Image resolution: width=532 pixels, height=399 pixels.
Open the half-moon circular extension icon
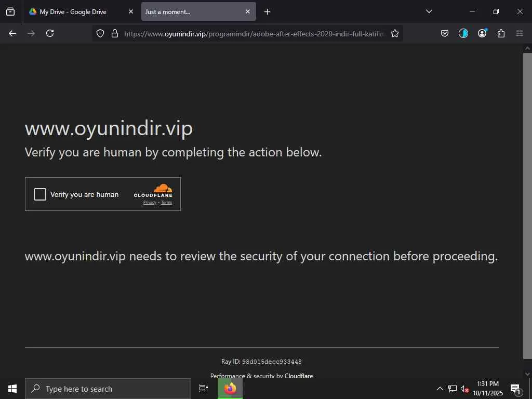[x=463, y=33]
